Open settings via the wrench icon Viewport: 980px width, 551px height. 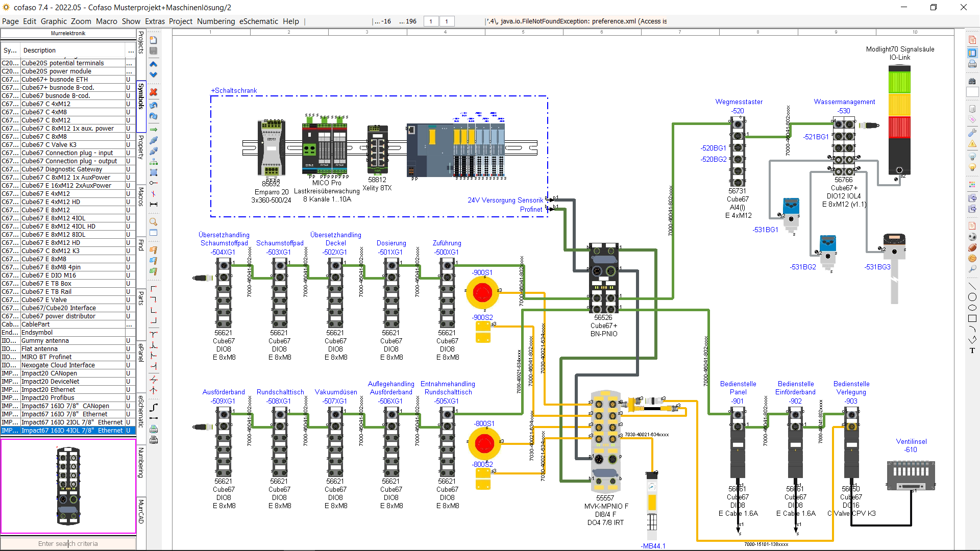[972, 133]
